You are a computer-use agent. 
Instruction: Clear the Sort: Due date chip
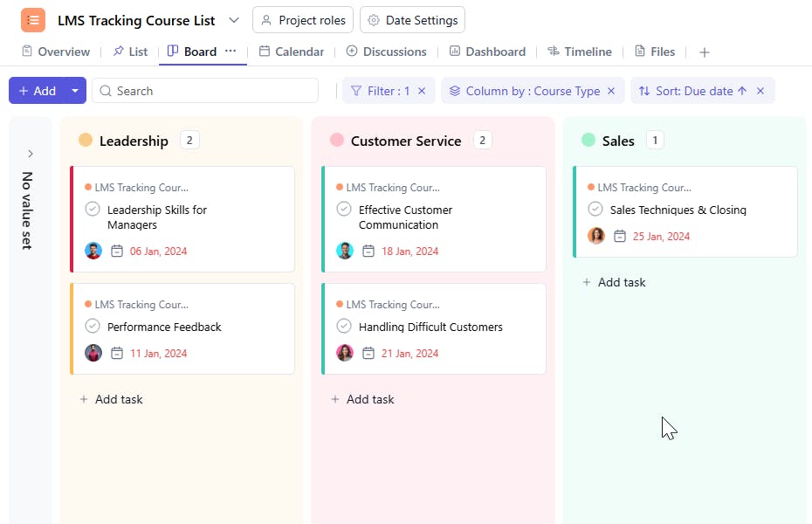pyautogui.click(x=760, y=91)
